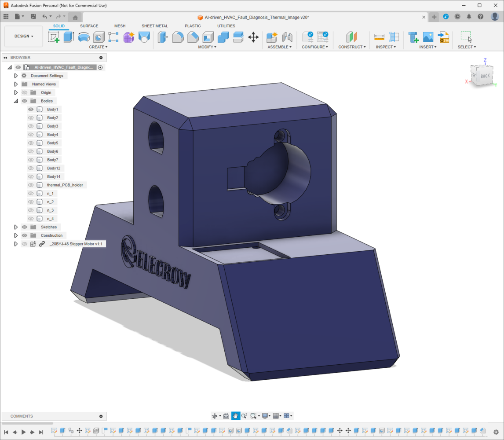Select the Create Sketch tool
The image size is (504, 440).
[54, 37]
